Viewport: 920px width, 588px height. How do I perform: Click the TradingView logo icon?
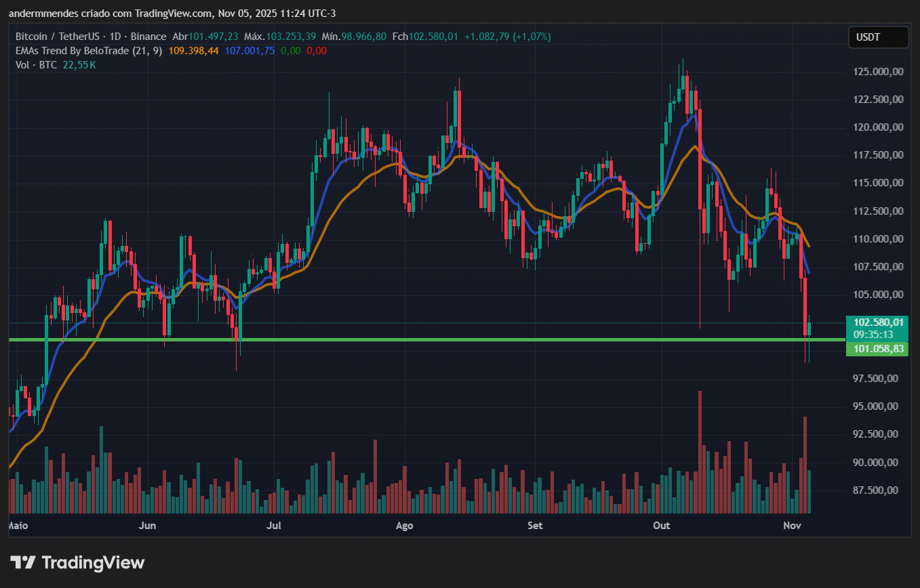coord(22,562)
